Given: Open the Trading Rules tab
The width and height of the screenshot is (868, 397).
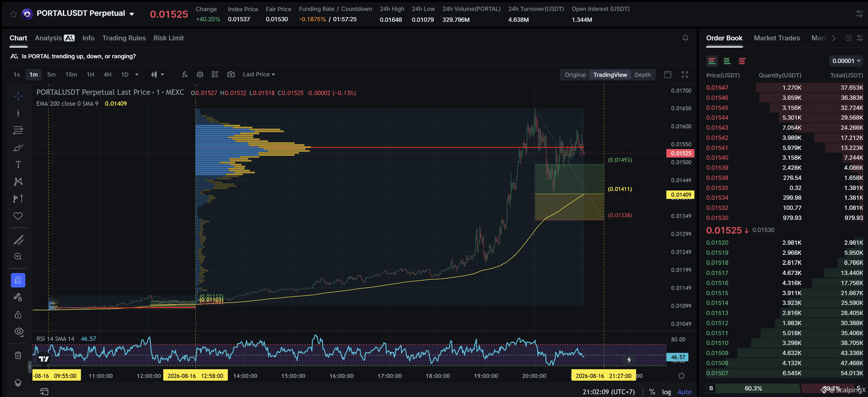Looking at the screenshot, I should (124, 38).
